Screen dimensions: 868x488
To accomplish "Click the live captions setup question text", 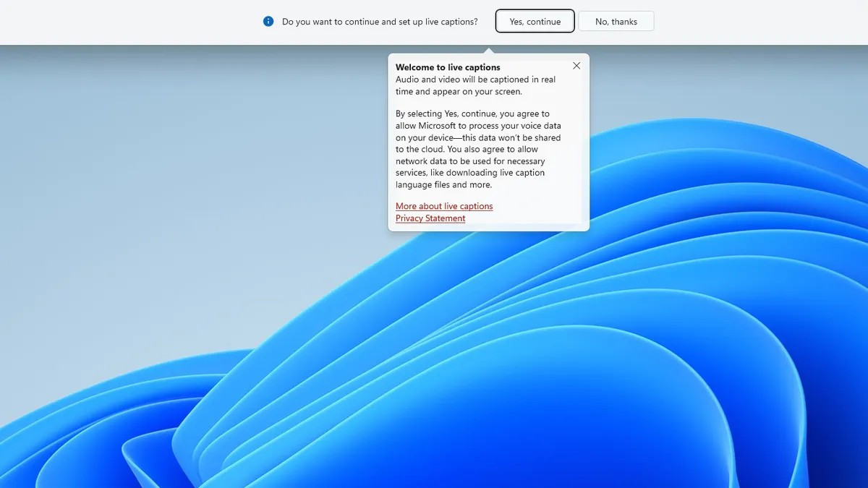I will tap(380, 22).
